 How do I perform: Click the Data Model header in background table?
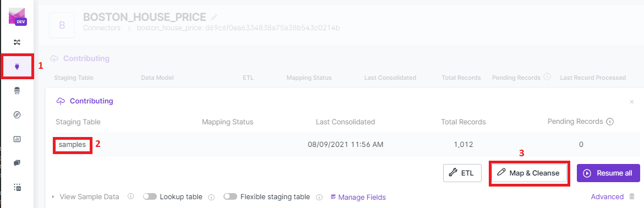157,78
